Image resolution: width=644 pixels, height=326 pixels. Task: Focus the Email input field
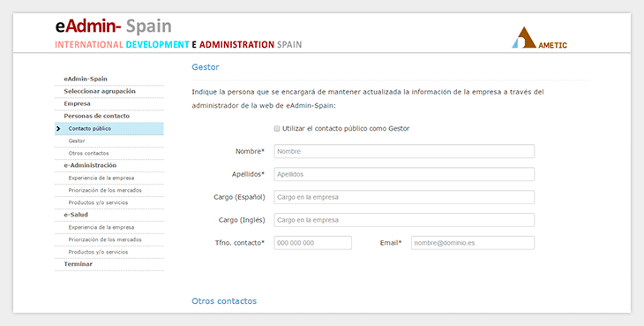(x=473, y=243)
